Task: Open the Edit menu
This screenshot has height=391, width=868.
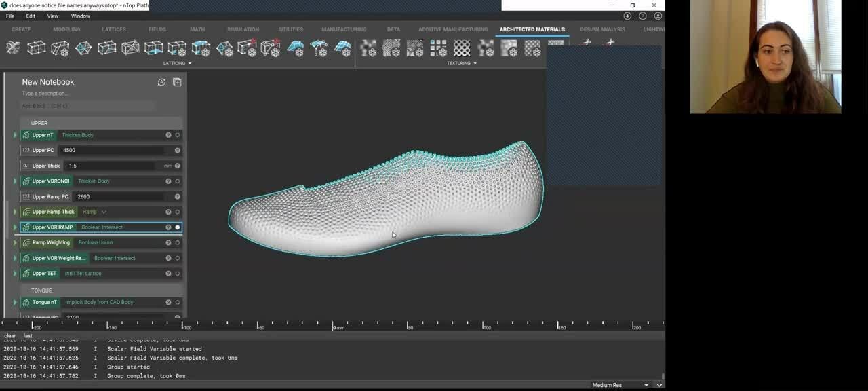Action: (31, 16)
